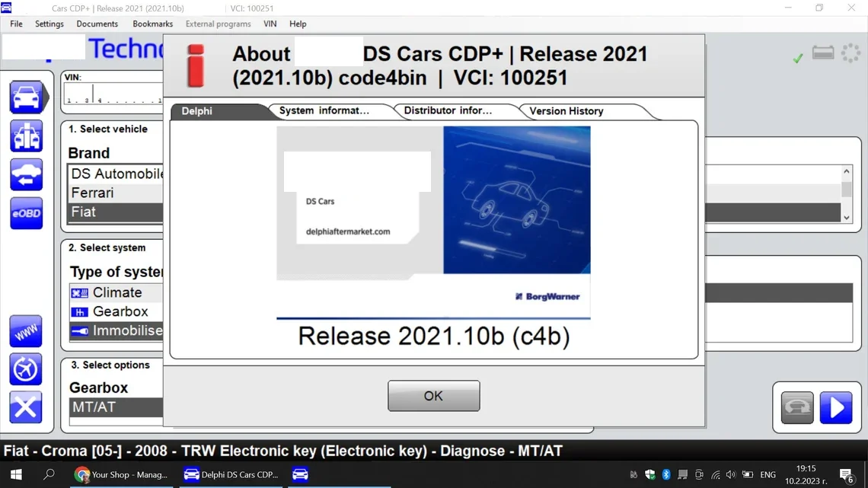
Task: Switch to the Version History tab
Action: pos(566,111)
